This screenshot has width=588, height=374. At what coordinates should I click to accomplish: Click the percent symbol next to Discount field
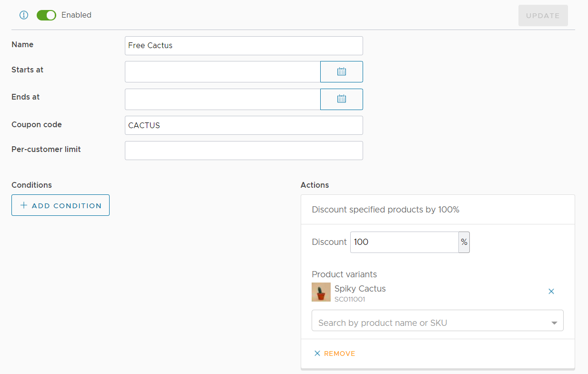pyautogui.click(x=464, y=242)
